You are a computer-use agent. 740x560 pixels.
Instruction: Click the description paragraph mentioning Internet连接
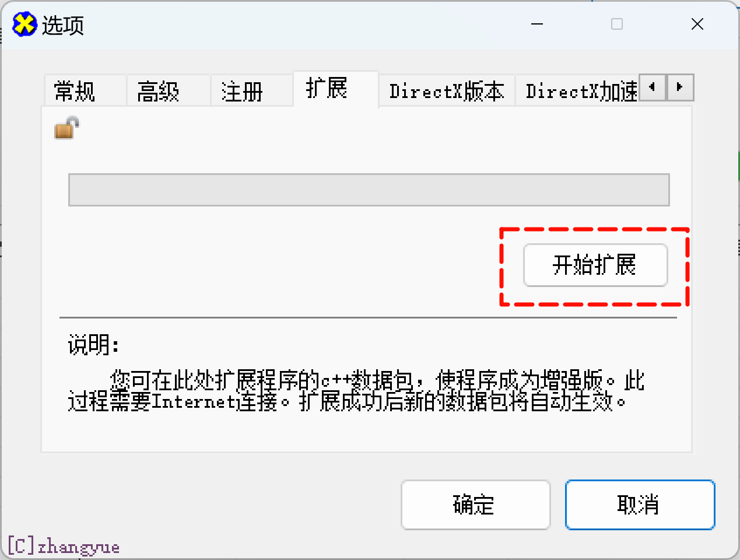click(x=356, y=391)
